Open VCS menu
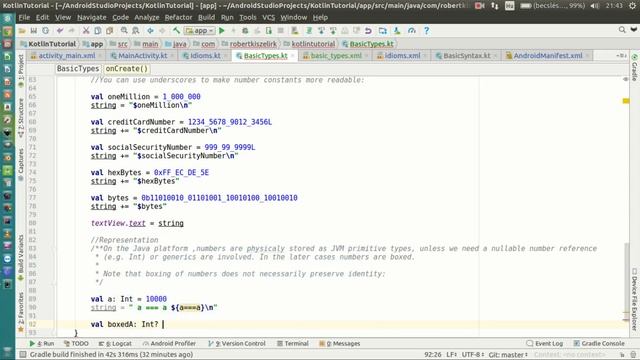 269,18
